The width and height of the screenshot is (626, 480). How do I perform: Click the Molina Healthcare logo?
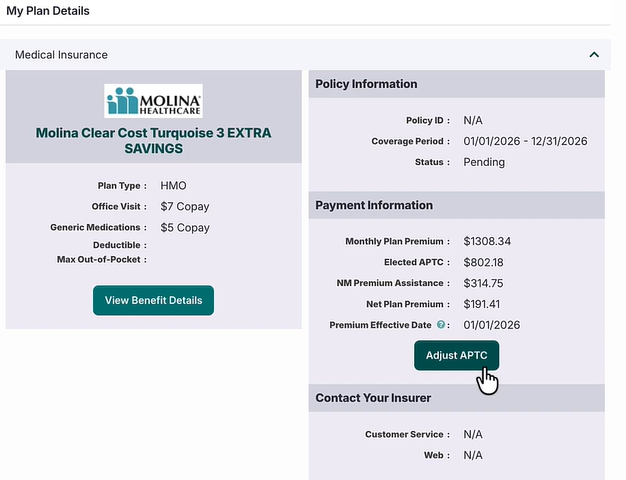point(153,101)
